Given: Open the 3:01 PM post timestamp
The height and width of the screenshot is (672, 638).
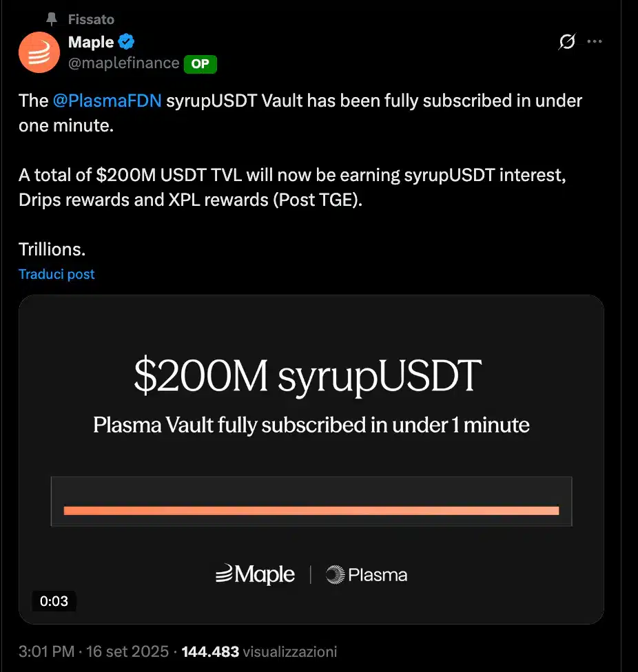Looking at the screenshot, I should [47, 651].
